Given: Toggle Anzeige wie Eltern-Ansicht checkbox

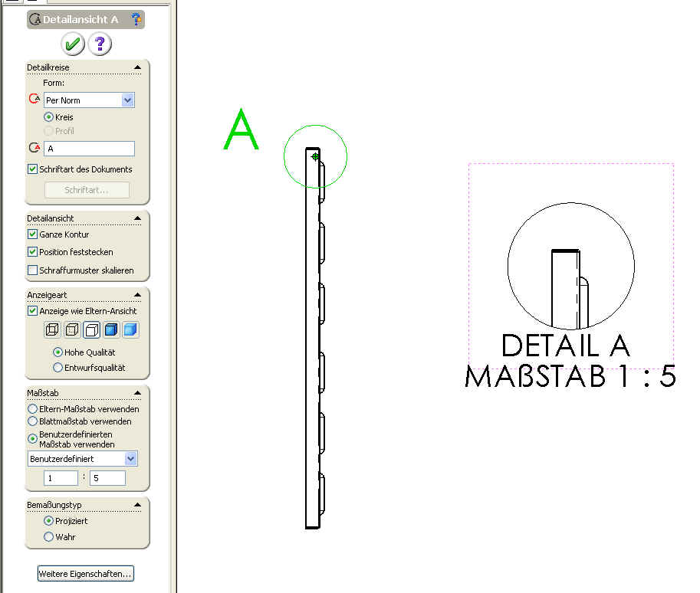Looking at the screenshot, I should coord(33,311).
